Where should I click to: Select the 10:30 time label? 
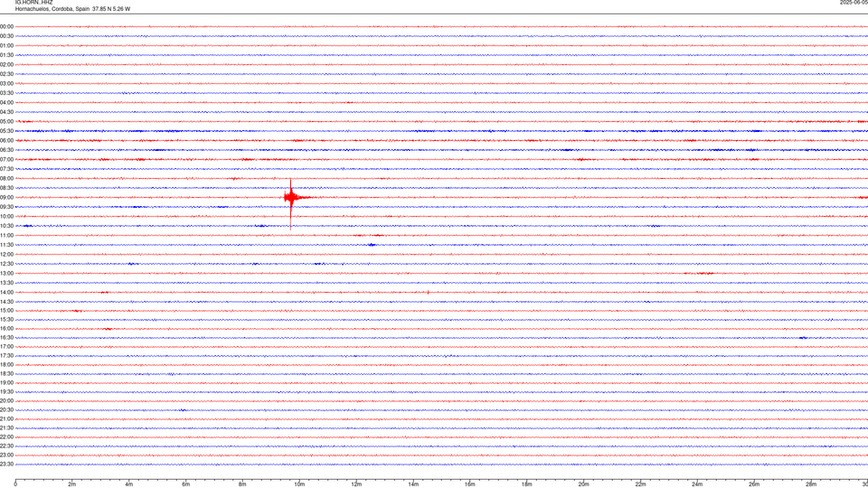6,226
